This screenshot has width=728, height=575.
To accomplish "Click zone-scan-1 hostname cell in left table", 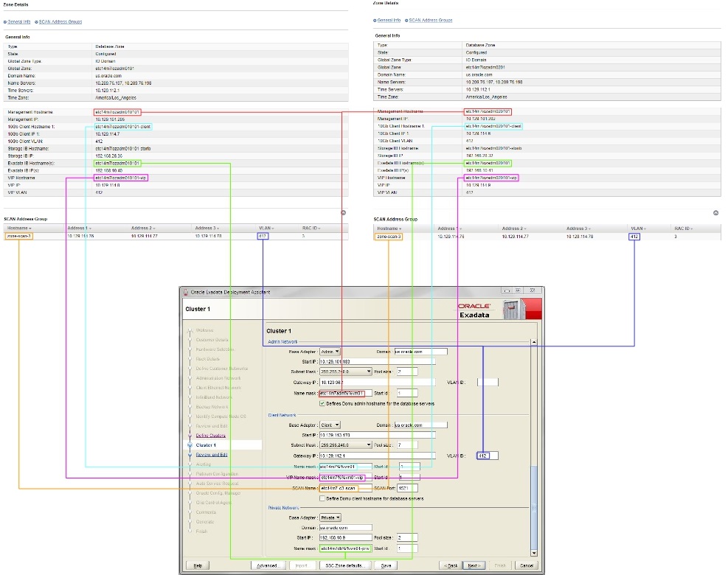I will click(x=19, y=236).
